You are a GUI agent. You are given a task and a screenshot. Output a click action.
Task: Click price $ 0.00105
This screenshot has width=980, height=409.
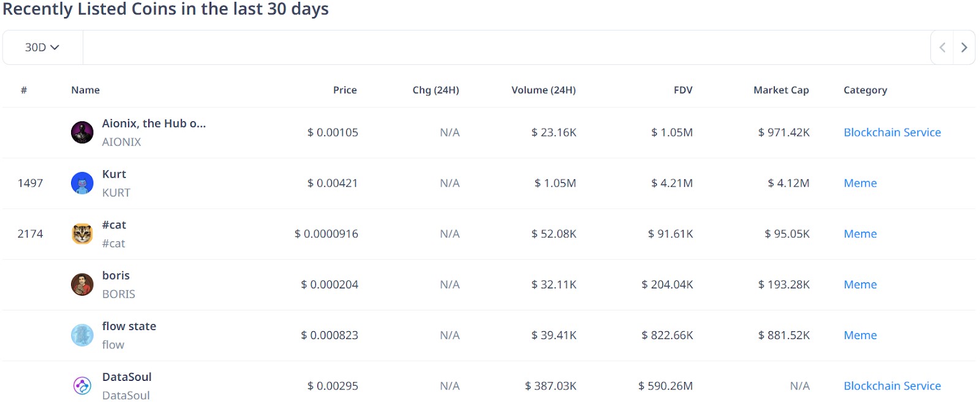tap(333, 132)
